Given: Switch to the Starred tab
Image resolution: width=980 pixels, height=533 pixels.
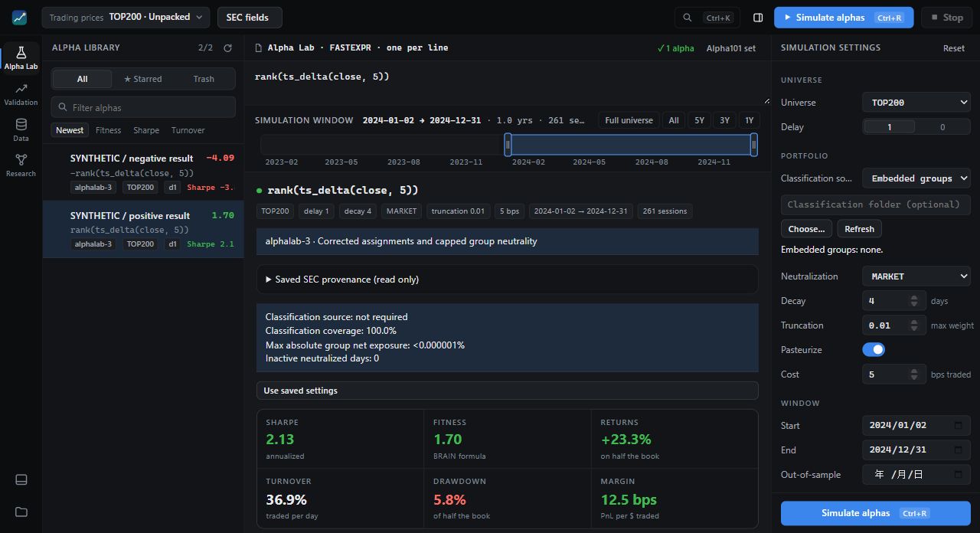Looking at the screenshot, I should tap(142, 79).
